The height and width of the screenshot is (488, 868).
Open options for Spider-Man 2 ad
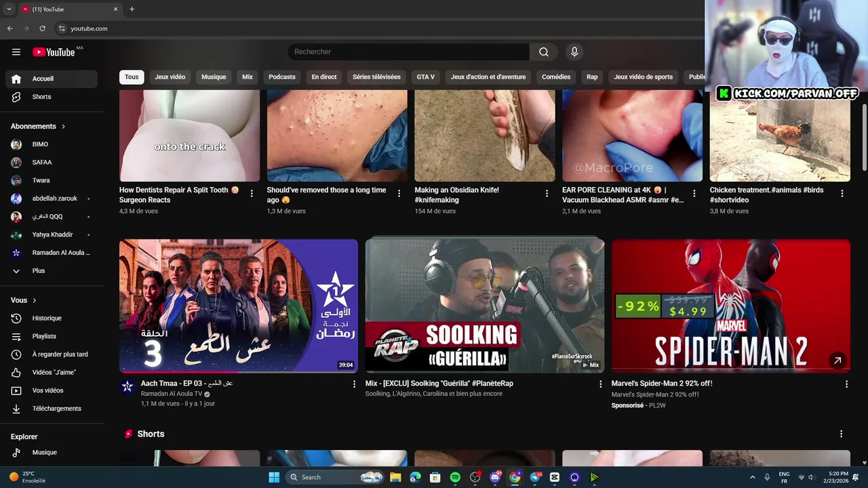coord(846,384)
